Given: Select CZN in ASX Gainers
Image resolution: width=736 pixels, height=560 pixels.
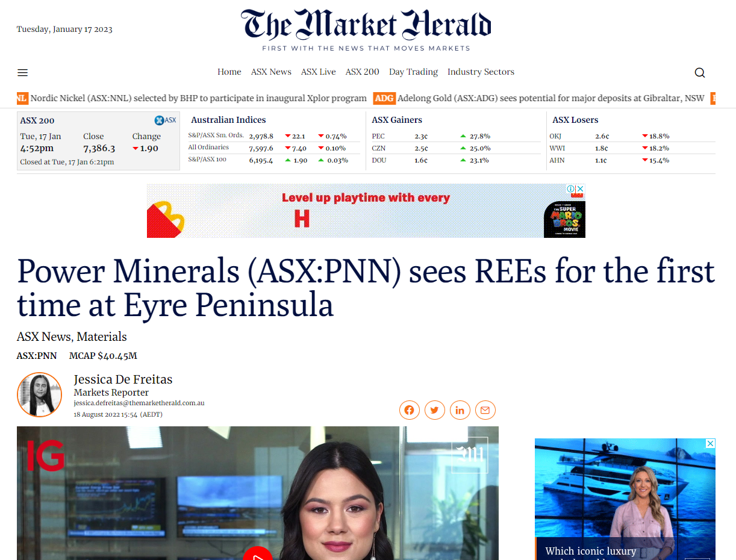Looking at the screenshot, I should (x=379, y=148).
